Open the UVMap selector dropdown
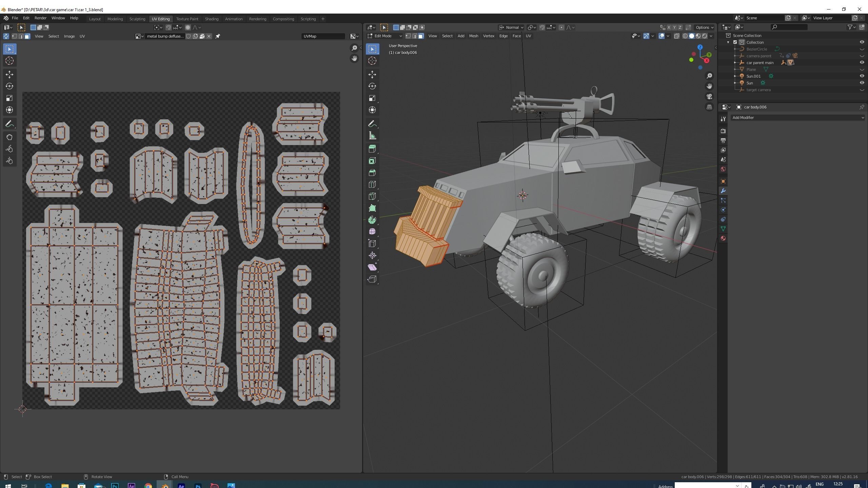The height and width of the screenshot is (488, 868). point(323,36)
